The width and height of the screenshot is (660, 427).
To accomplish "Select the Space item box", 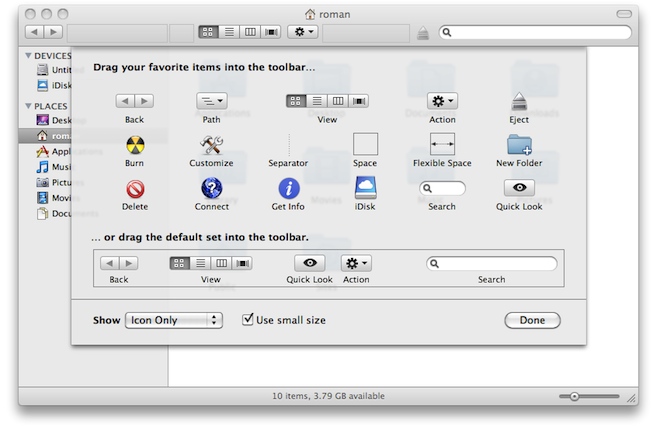I will (x=365, y=144).
